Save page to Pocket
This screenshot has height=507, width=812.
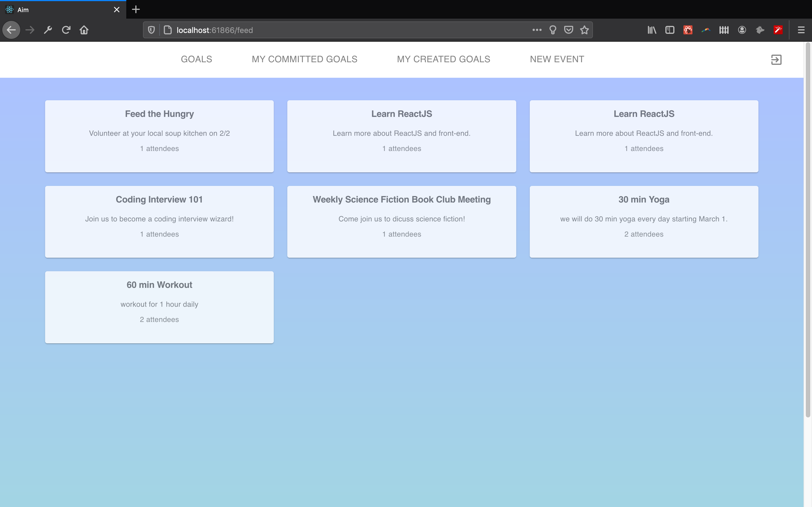(x=568, y=30)
